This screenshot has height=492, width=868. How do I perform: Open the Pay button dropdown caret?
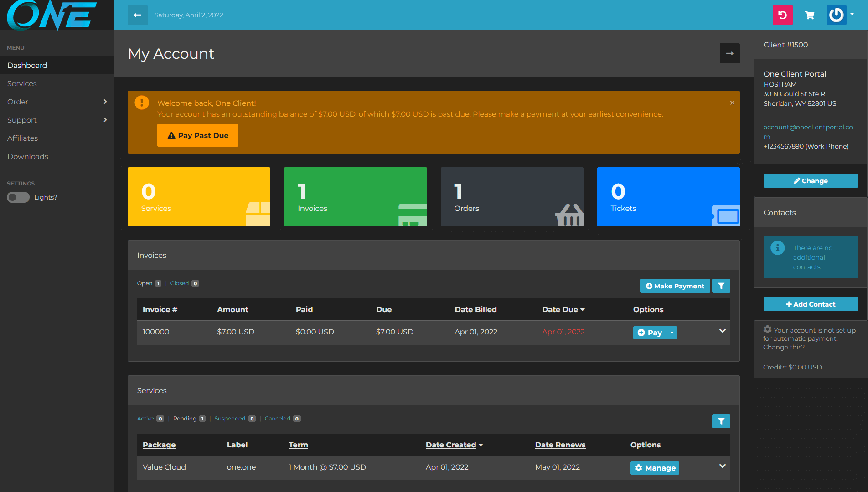[x=672, y=333]
